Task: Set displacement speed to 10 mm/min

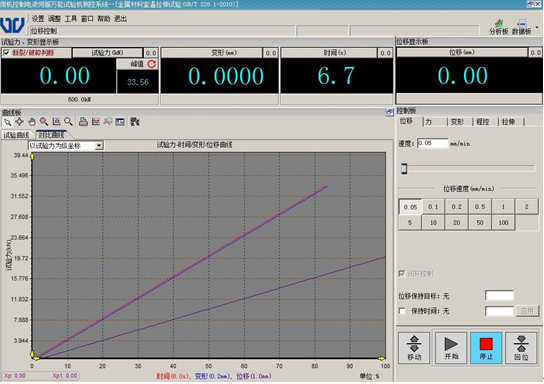Action: click(x=433, y=223)
